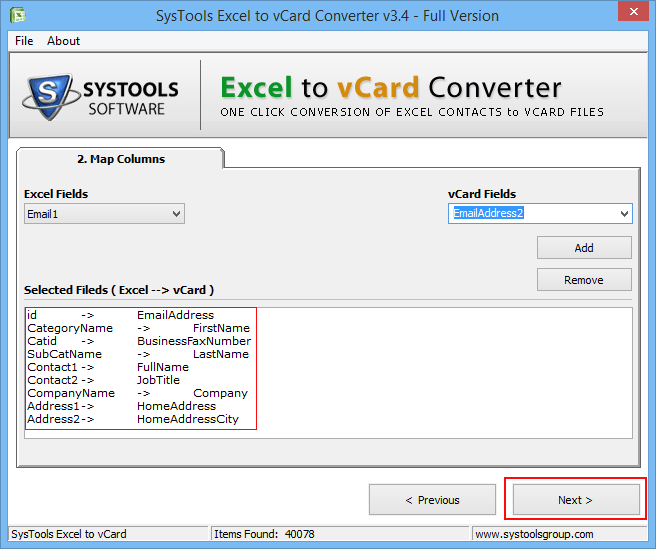This screenshot has width=656, height=549.
Task: Click the SysTools Software shield logo
Action: tap(50, 97)
